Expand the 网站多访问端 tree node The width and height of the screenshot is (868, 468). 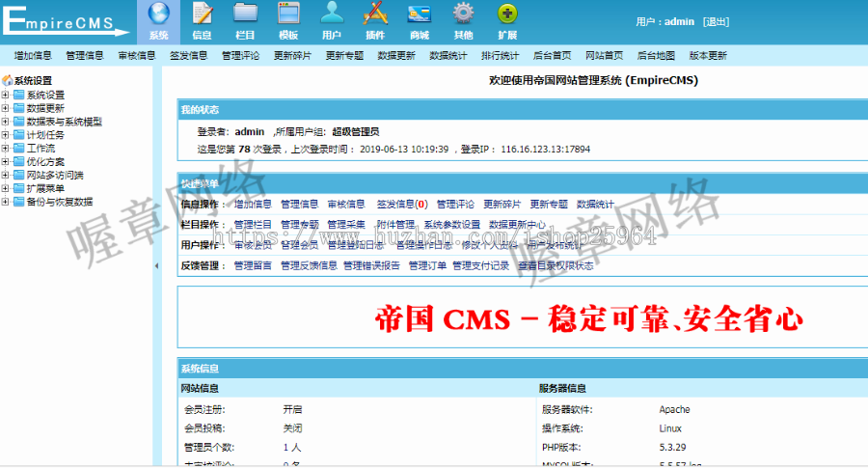tap(5, 175)
